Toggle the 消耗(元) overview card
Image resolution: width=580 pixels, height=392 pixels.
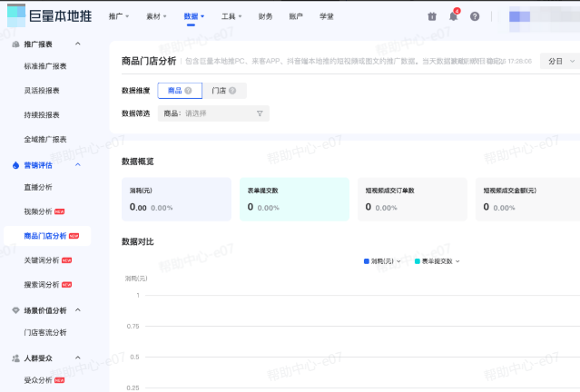pos(176,200)
